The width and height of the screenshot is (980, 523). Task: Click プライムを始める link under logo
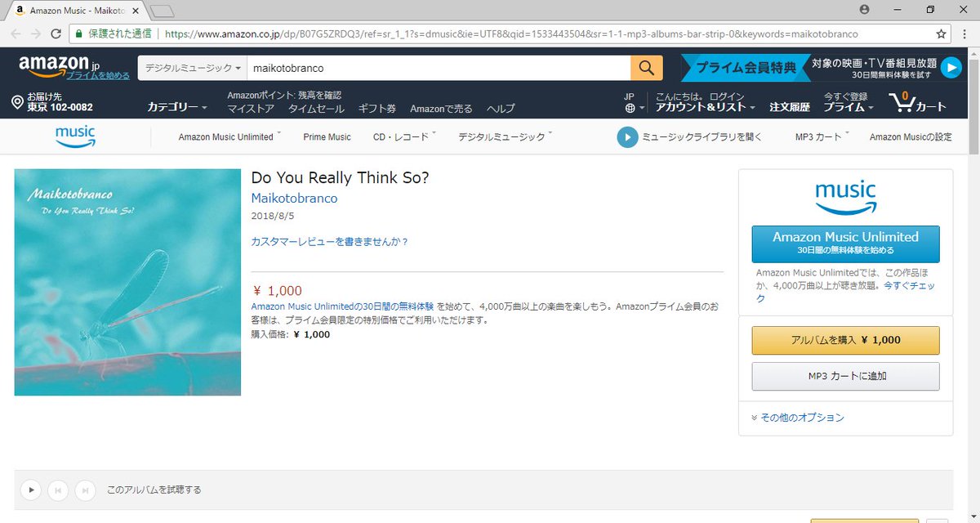[x=98, y=75]
